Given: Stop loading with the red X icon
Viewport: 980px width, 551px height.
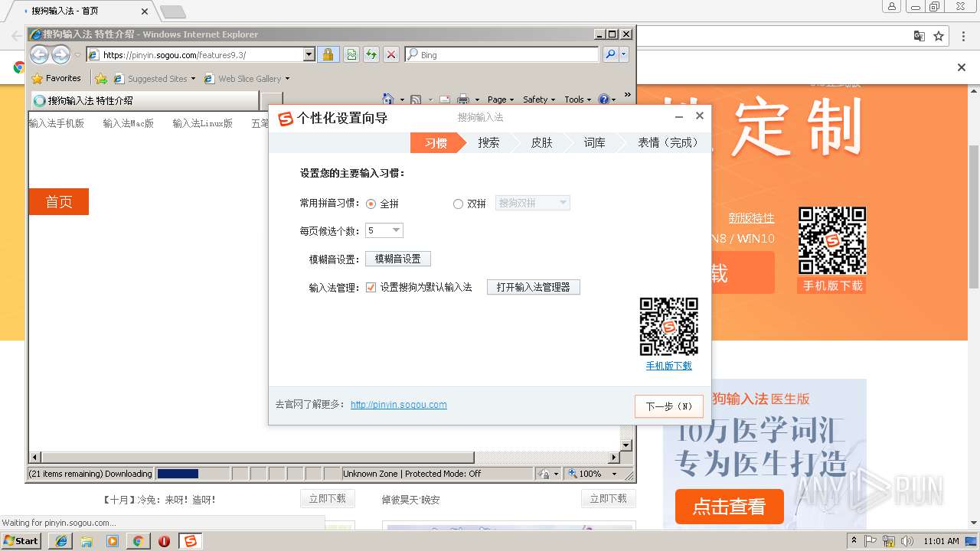Looking at the screenshot, I should click(x=391, y=54).
